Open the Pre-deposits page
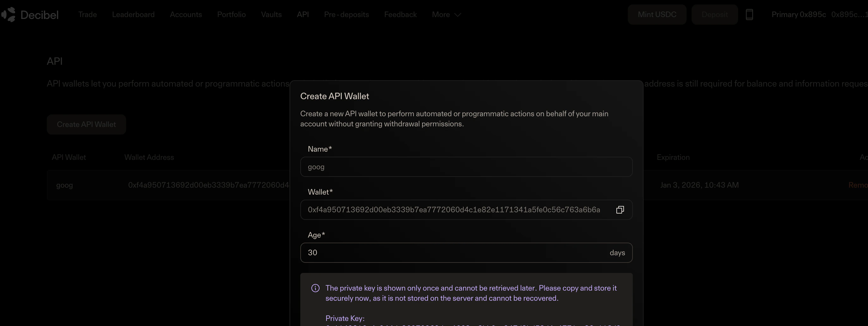The height and width of the screenshot is (326, 868). point(346,15)
